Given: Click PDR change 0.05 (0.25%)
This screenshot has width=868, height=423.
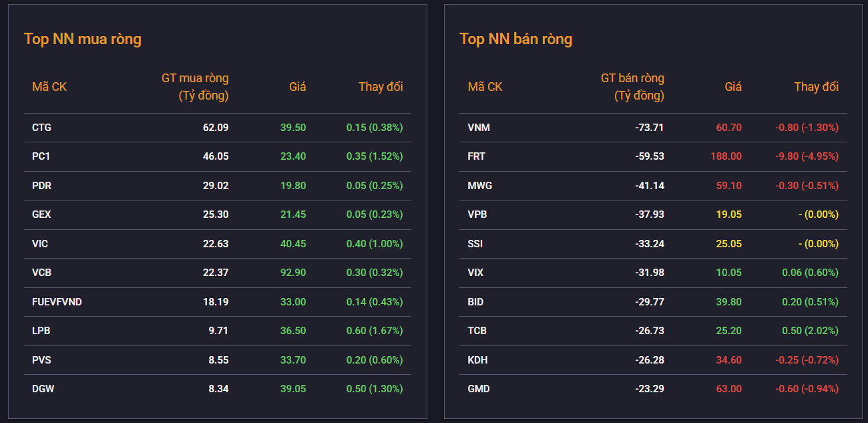Looking at the screenshot, I should [x=375, y=186].
